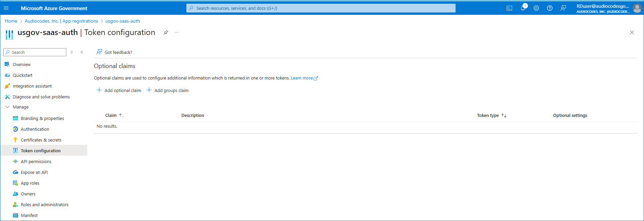Click usgov-saas-auth breadcrumb link
Viewport: 644px width, 221px height.
[x=122, y=21]
